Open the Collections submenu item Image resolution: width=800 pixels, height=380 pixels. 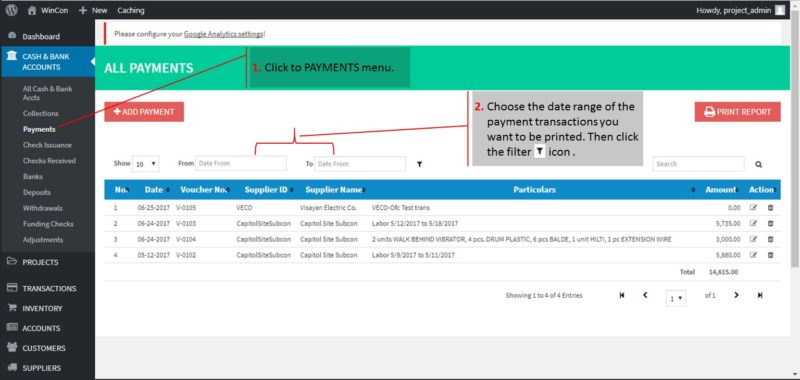tap(41, 113)
